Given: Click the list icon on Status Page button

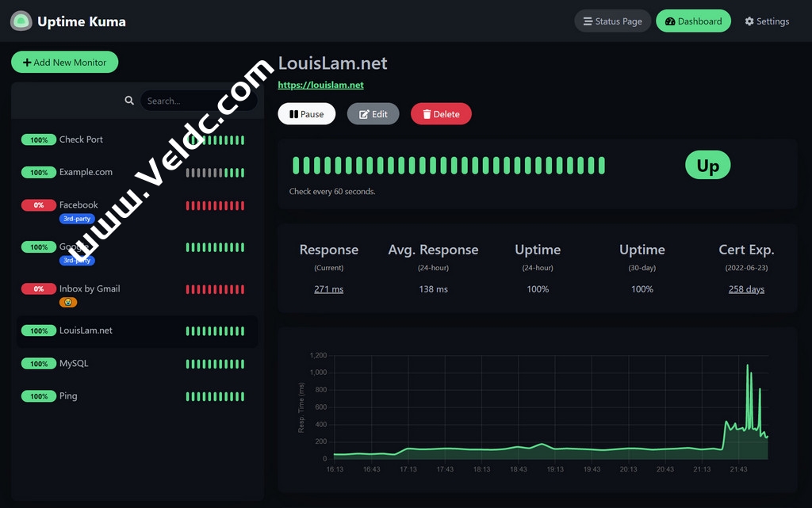Looking at the screenshot, I should pos(588,21).
